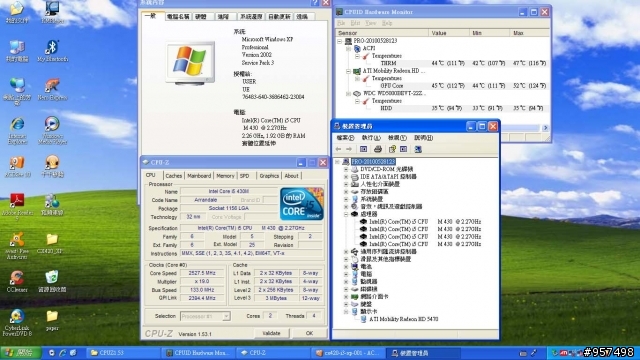Open Windows Media Player desktop icon
Screen dimensions: 640x360
click(x=52, y=130)
